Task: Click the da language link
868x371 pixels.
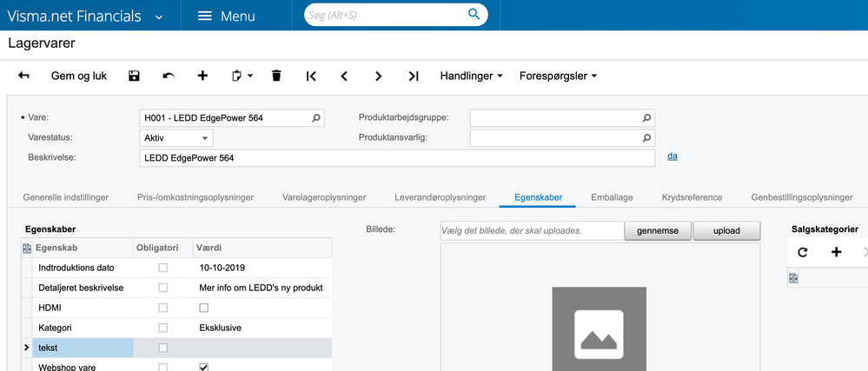Action: (x=672, y=156)
